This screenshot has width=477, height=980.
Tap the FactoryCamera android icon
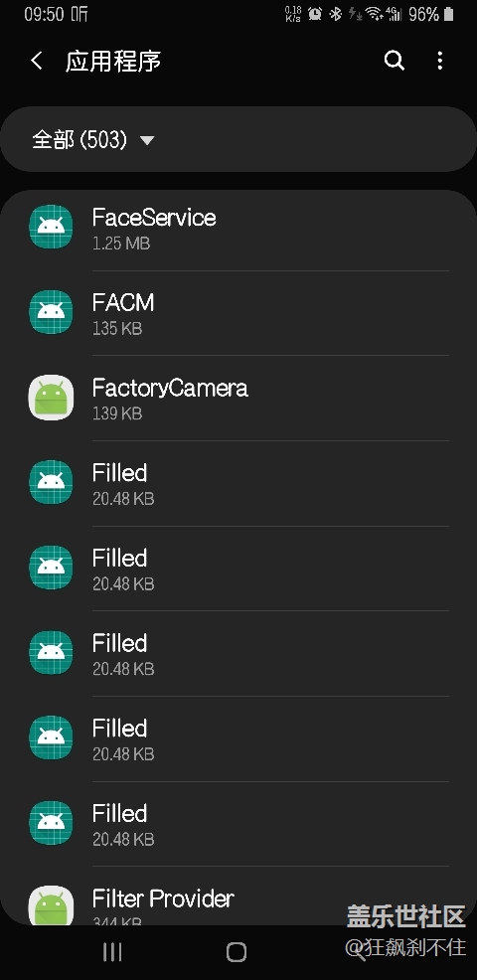tap(52, 398)
